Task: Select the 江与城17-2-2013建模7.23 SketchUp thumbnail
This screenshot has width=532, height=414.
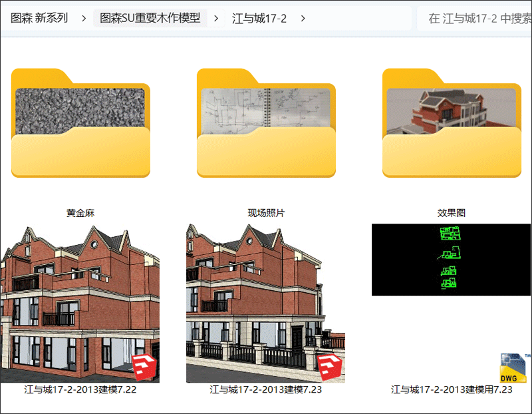Action: [265, 304]
